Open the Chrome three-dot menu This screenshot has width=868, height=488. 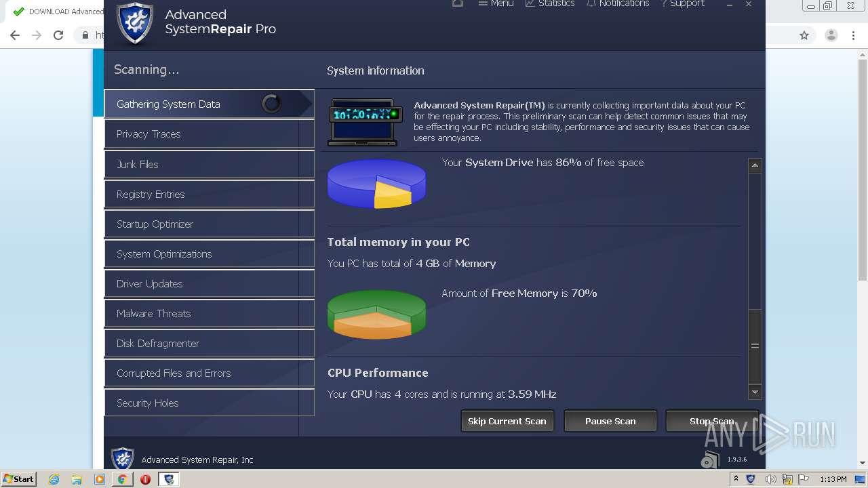coord(854,35)
